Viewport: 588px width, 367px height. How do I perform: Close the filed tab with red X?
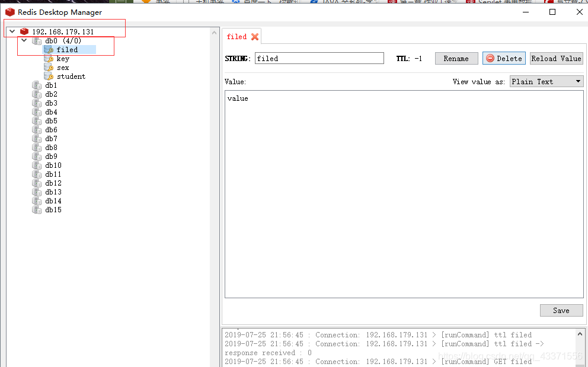point(255,37)
